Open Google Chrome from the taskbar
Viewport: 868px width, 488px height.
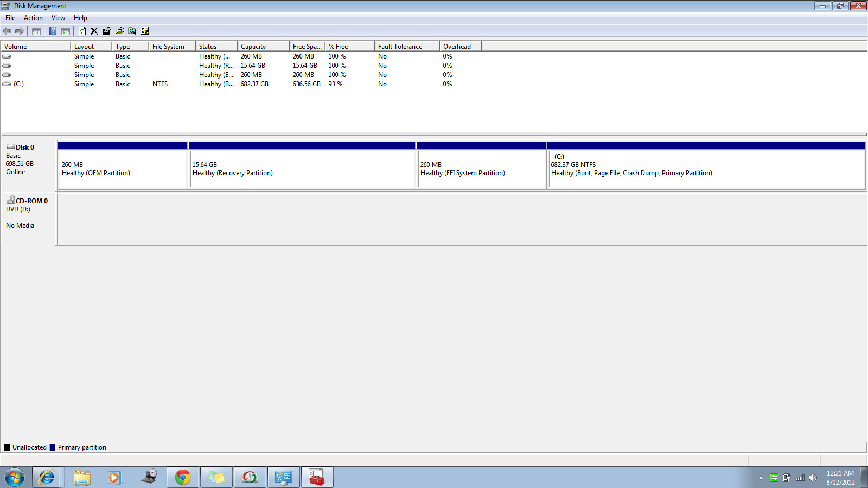coord(183,478)
